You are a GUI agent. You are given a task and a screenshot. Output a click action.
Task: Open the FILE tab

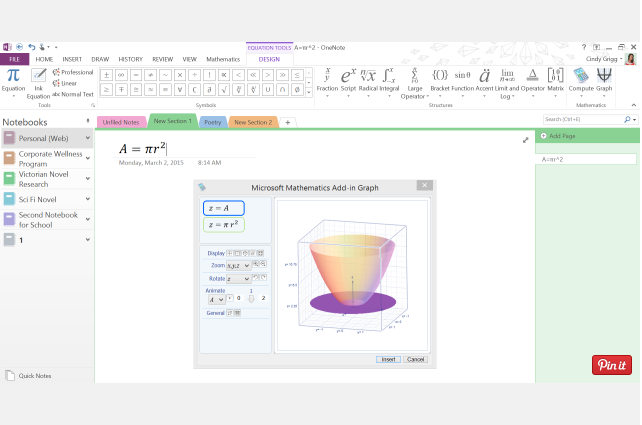[x=14, y=59]
